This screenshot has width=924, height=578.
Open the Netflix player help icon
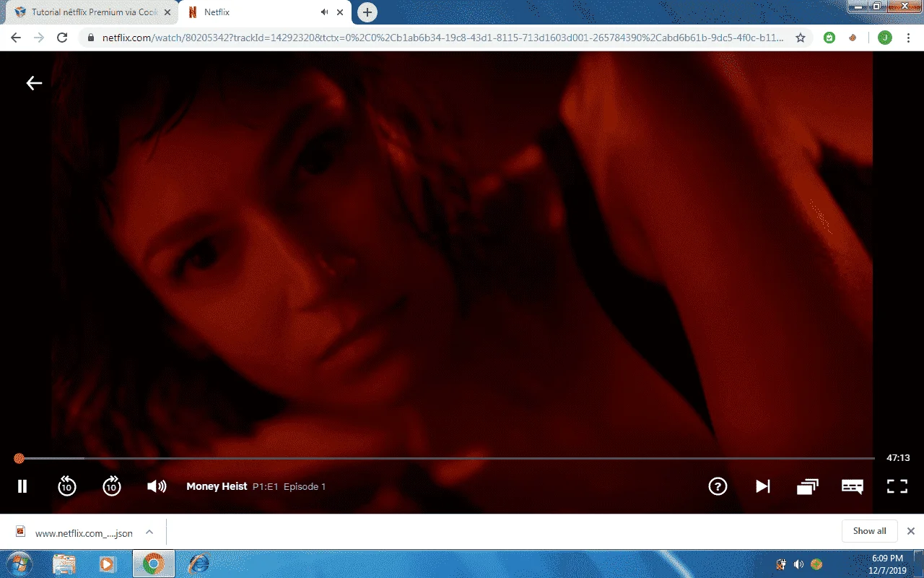718,486
